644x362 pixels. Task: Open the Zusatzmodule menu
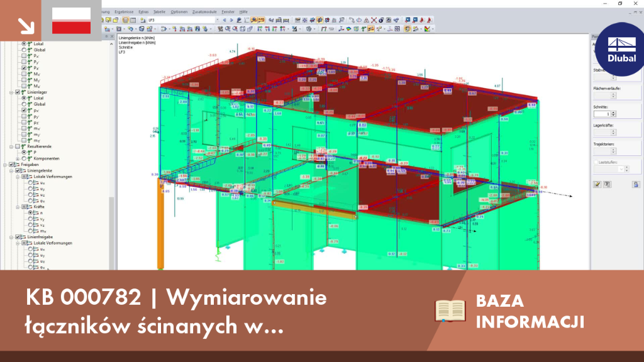[204, 12]
